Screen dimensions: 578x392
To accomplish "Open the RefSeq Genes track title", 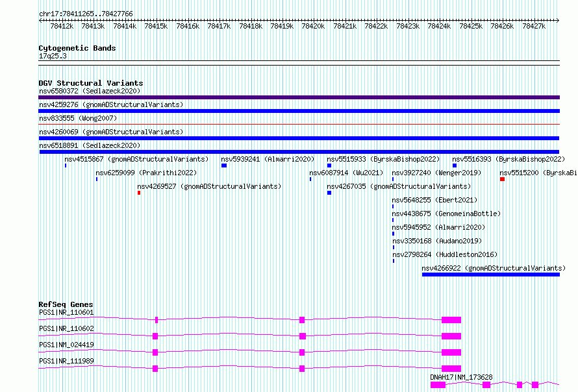I will tap(66, 304).
